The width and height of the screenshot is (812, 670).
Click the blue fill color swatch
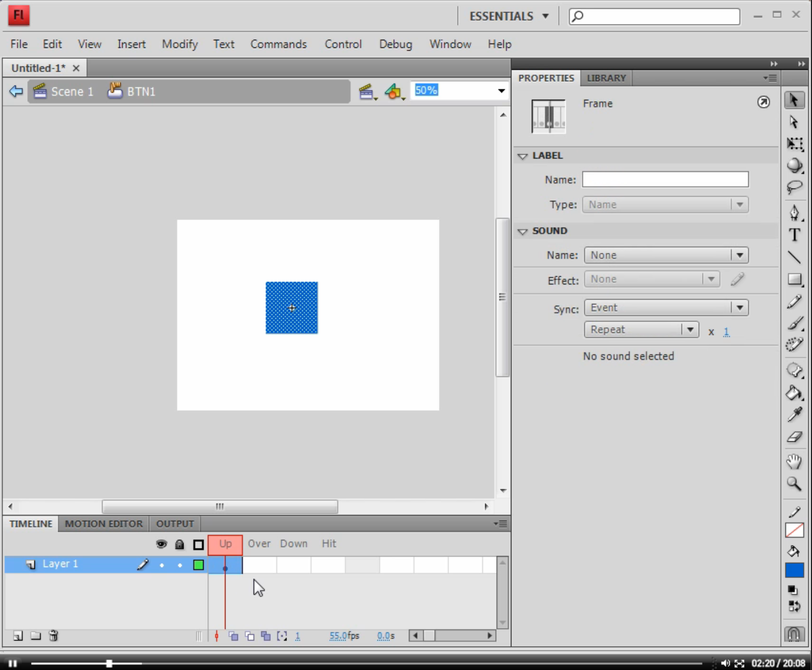tap(795, 570)
